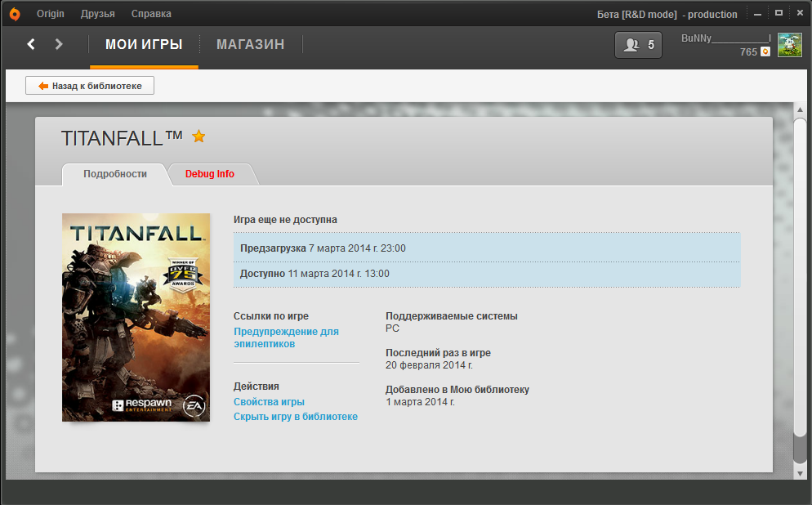Open the Origin menu
812x505 pixels.
(50, 14)
